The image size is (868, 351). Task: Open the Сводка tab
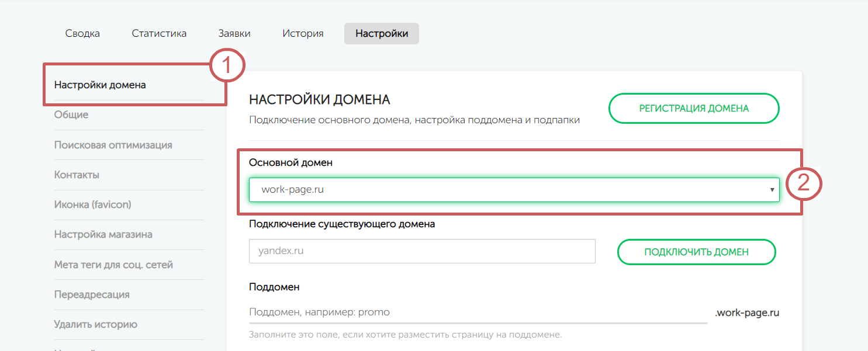(x=82, y=33)
